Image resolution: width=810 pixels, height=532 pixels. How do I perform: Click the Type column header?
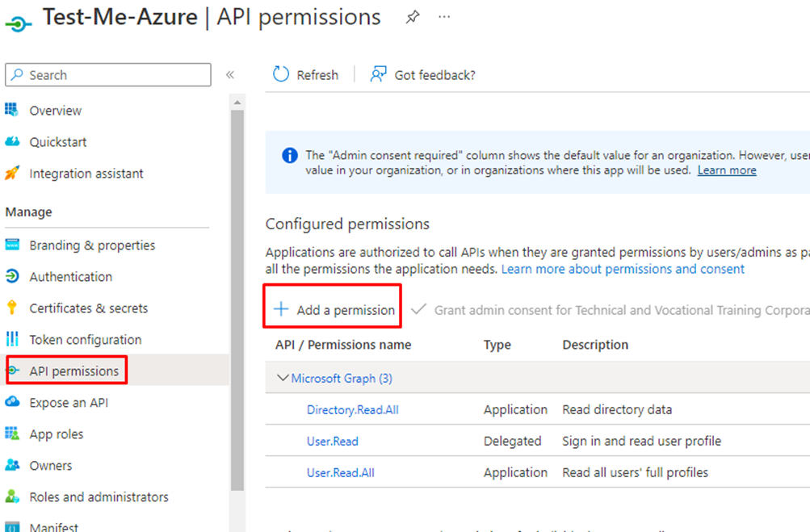(497, 345)
